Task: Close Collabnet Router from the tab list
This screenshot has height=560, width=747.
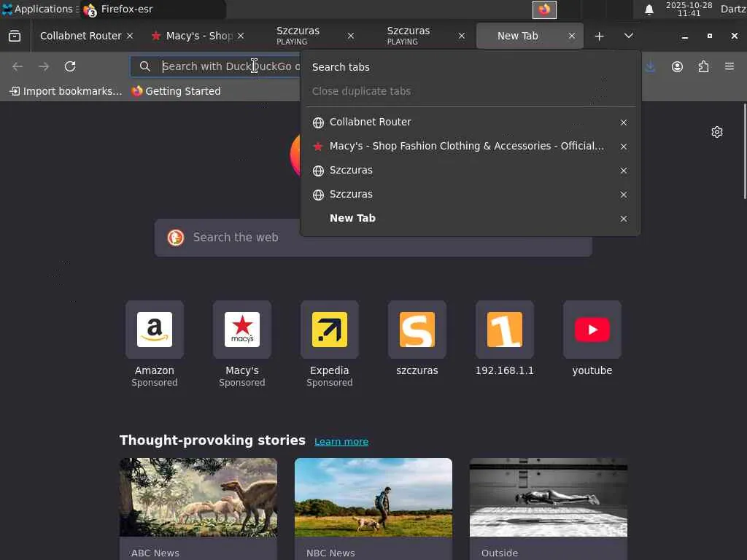Action: click(x=624, y=122)
